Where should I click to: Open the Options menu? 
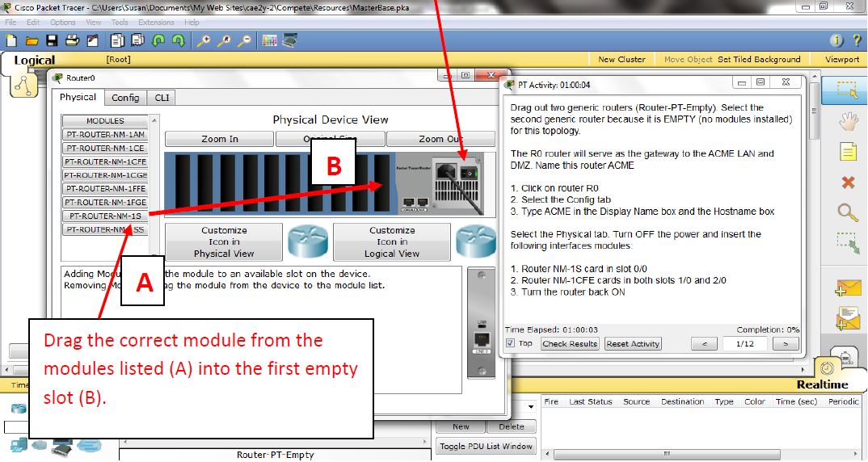coord(62,22)
